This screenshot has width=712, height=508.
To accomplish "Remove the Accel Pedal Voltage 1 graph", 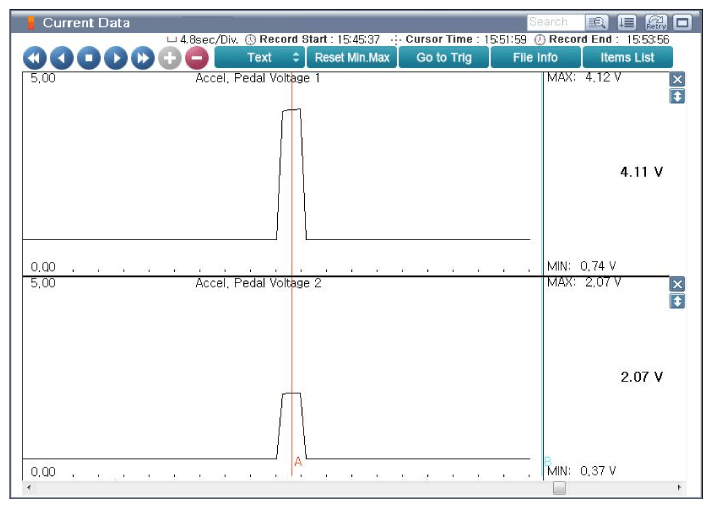I will (677, 79).
